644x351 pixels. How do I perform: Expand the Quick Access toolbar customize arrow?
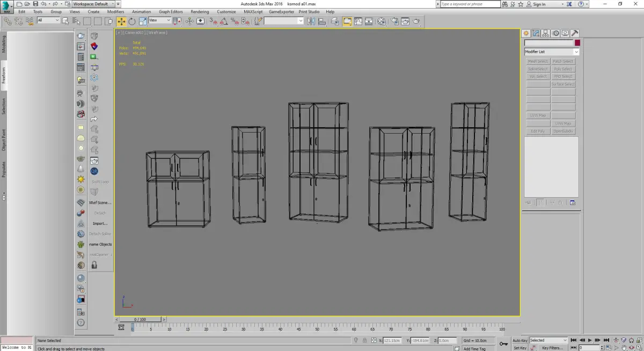point(118,4)
